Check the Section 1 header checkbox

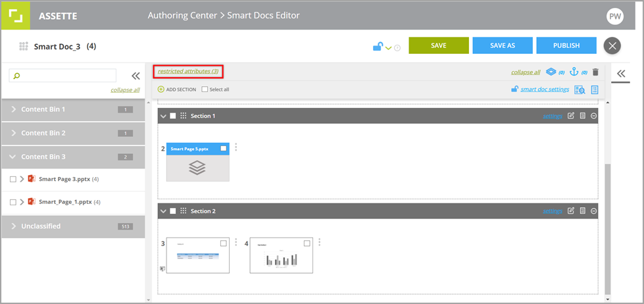tap(173, 116)
